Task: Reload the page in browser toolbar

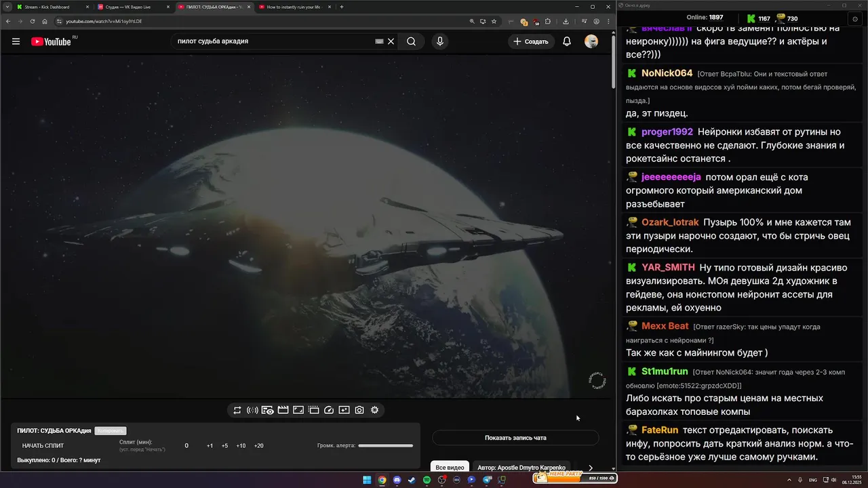Action: point(32,21)
